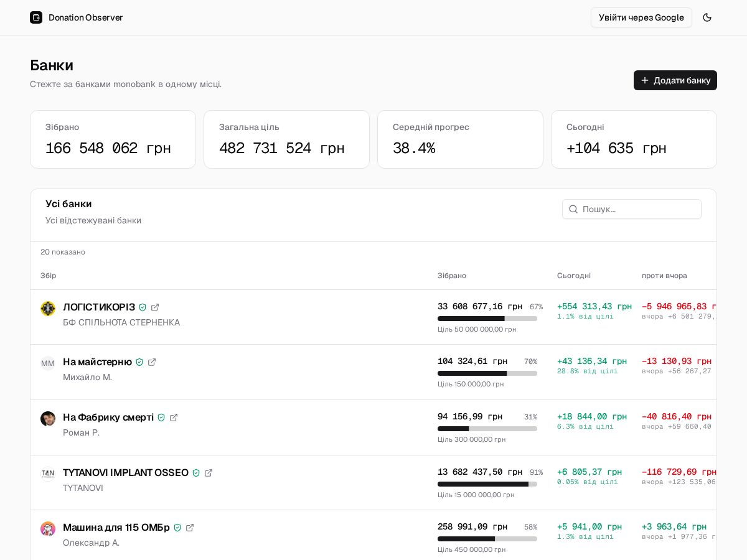Click the На майстерню 70% progress bar
Viewport: 747px width, 560px height.
[x=487, y=373]
